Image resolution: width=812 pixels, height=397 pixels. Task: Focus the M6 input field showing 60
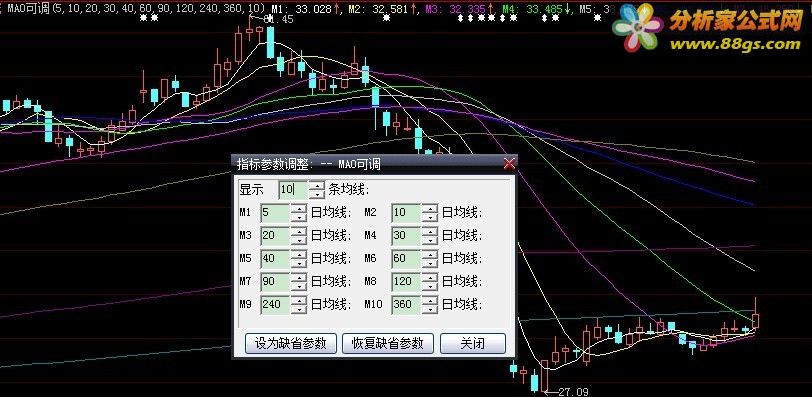tap(407, 258)
